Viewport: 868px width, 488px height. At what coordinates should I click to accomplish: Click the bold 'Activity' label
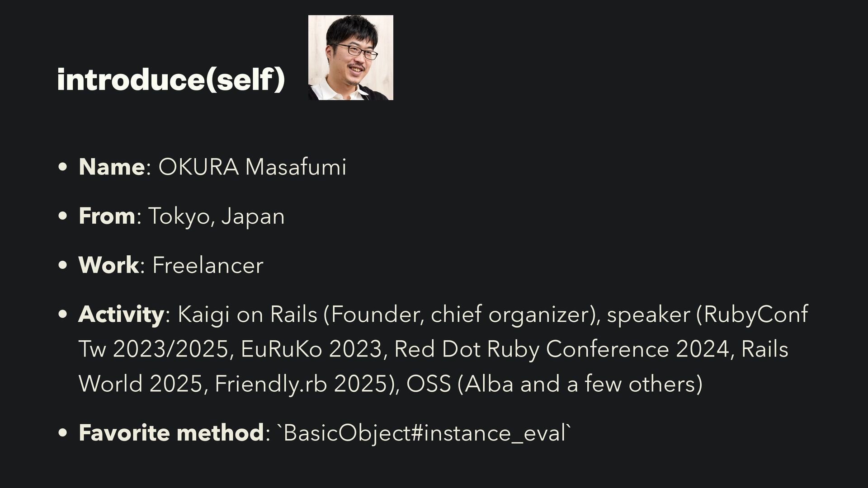pyautogui.click(x=121, y=315)
